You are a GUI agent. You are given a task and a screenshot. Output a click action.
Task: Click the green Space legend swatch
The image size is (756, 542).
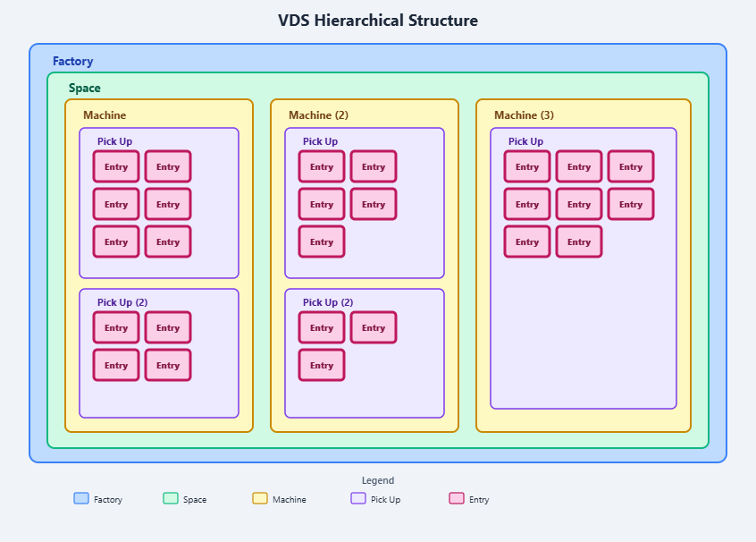click(171, 498)
